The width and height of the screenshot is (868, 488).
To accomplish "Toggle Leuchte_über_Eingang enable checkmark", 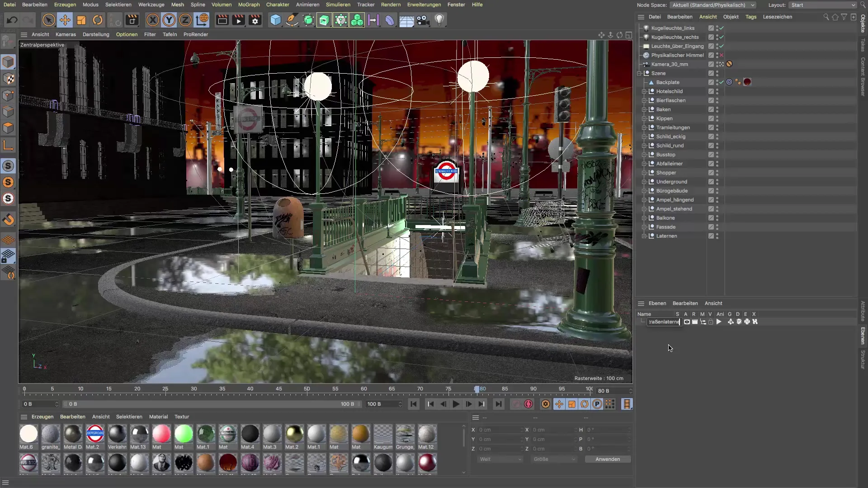I will (x=722, y=46).
